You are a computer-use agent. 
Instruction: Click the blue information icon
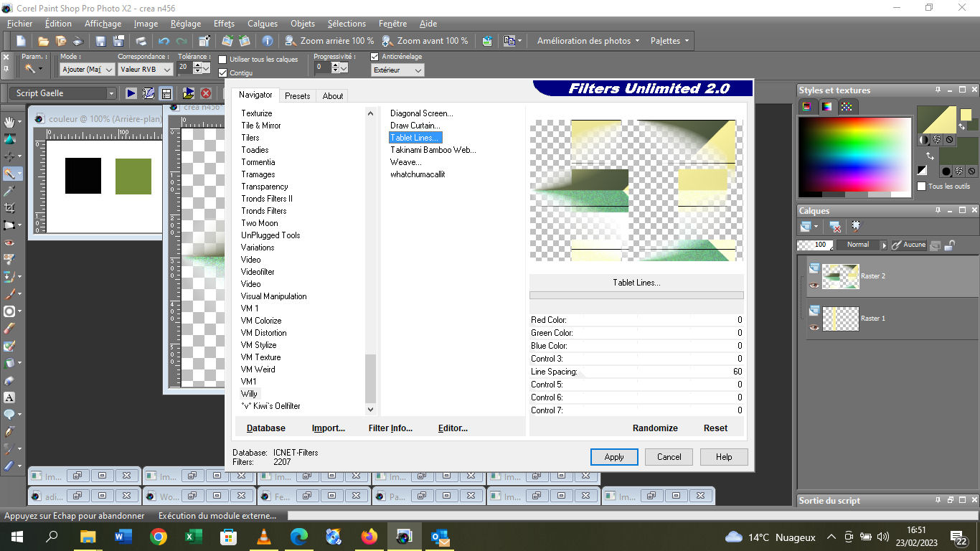point(267,41)
